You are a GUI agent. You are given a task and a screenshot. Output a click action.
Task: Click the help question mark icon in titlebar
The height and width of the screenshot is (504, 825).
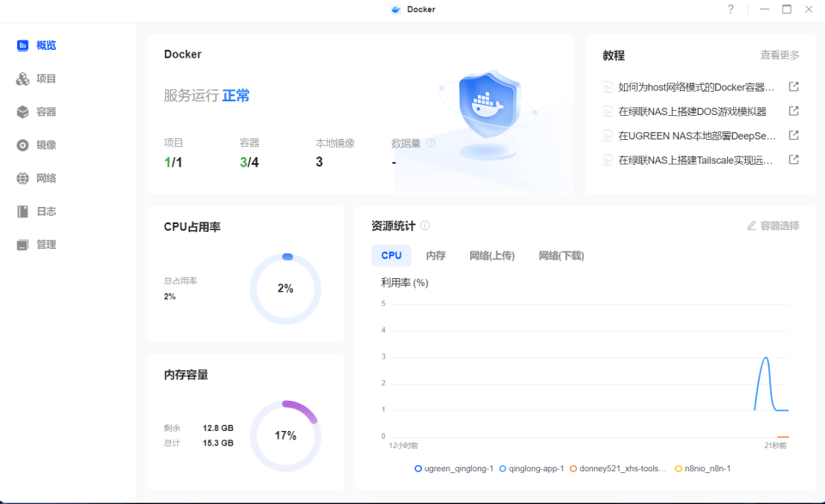coord(730,9)
